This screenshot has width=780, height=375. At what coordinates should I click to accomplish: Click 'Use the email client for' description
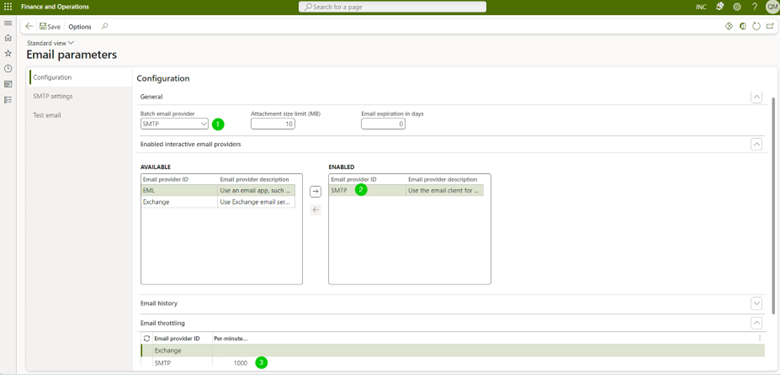click(x=445, y=190)
